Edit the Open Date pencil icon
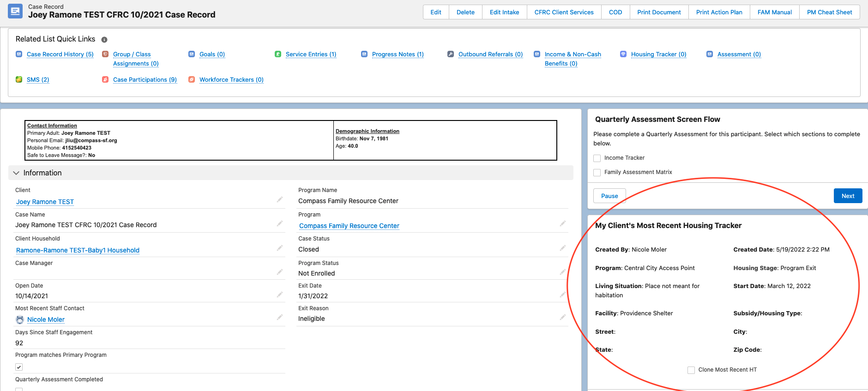 [x=280, y=295]
